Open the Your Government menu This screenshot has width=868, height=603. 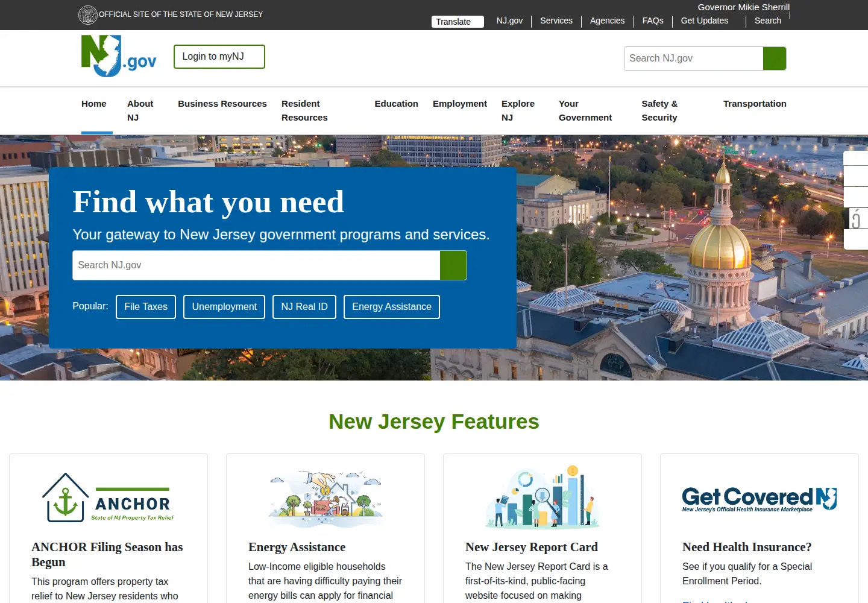(x=585, y=111)
